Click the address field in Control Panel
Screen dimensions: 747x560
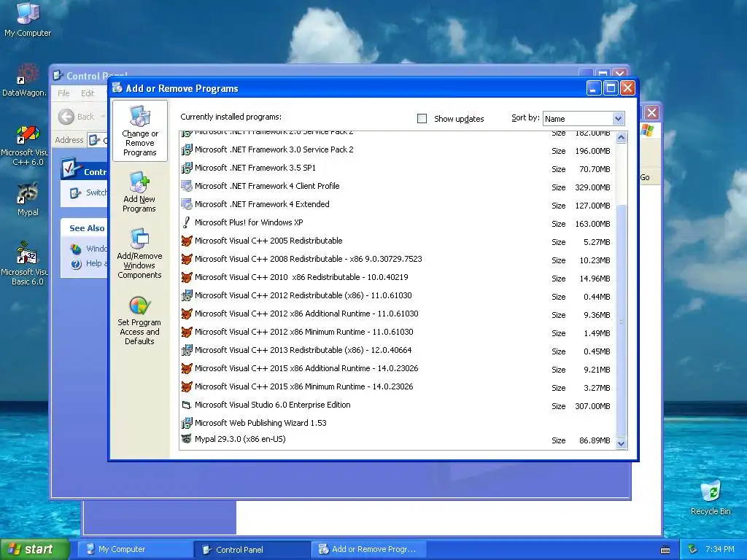pyautogui.click(x=97, y=140)
